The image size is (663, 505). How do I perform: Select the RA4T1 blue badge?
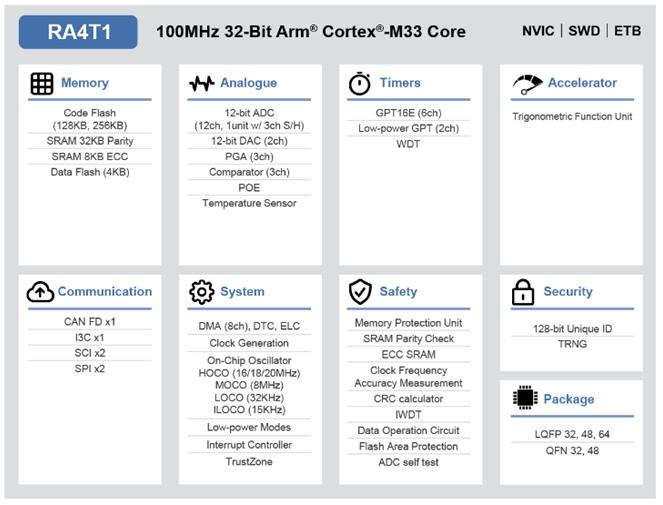click(x=78, y=32)
